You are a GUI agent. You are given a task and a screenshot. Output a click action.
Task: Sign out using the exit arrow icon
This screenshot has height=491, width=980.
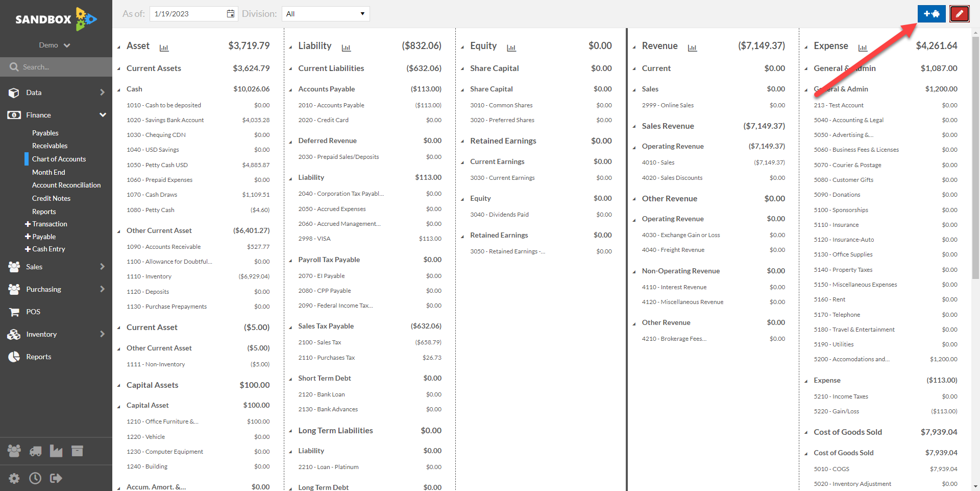(x=56, y=478)
